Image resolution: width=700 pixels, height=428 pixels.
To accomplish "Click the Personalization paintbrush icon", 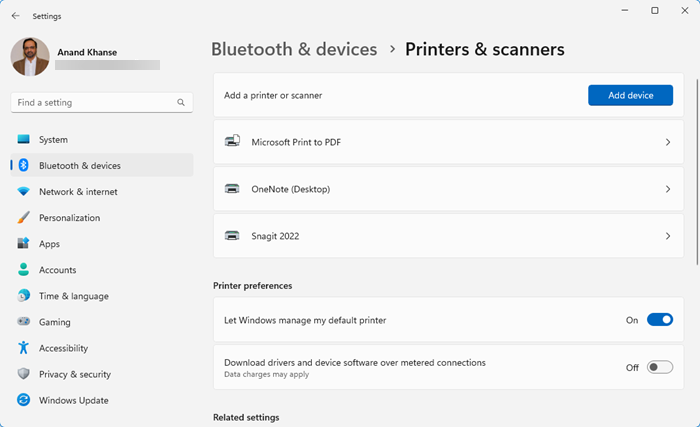I will point(23,218).
